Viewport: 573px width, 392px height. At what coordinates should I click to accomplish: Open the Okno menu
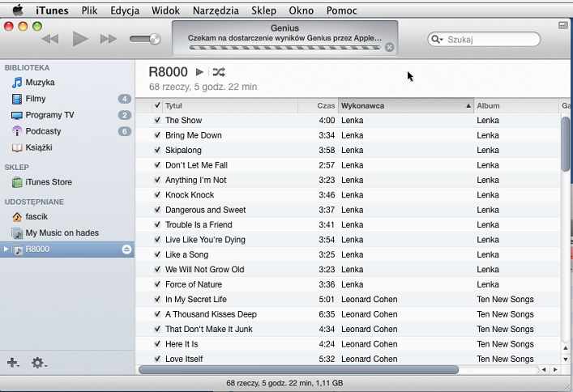301,11
